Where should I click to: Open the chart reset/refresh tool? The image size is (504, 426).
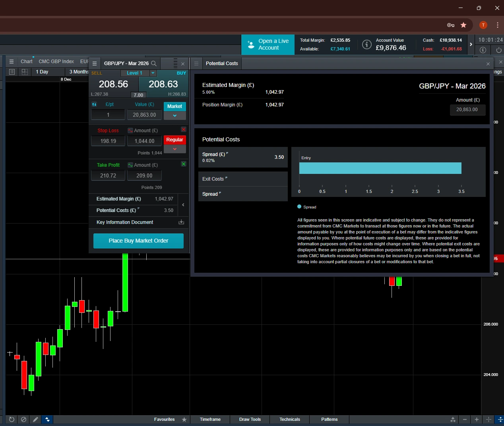(12, 420)
